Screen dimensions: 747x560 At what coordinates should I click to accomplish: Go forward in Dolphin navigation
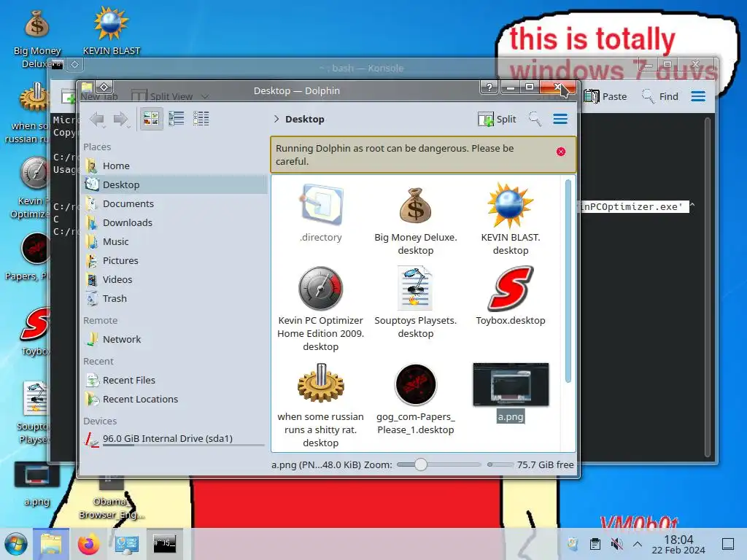[x=122, y=119]
